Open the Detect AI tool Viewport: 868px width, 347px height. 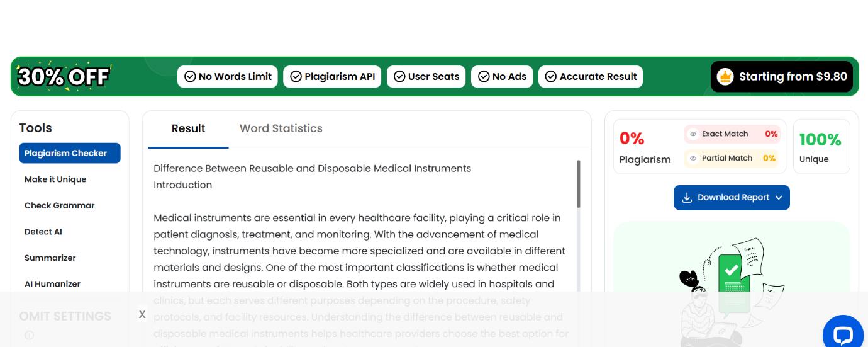tap(43, 232)
